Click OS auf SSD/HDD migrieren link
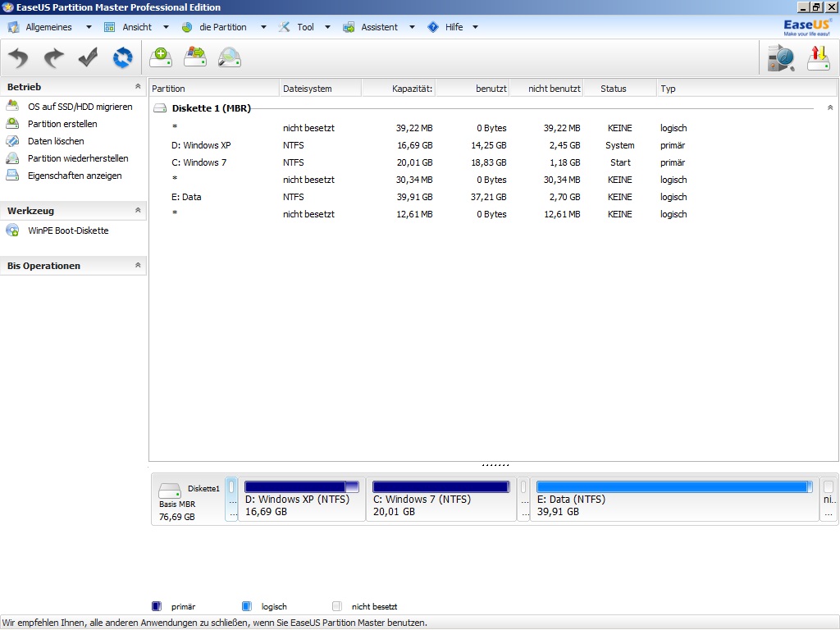This screenshot has width=840, height=630. coord(80,107)
